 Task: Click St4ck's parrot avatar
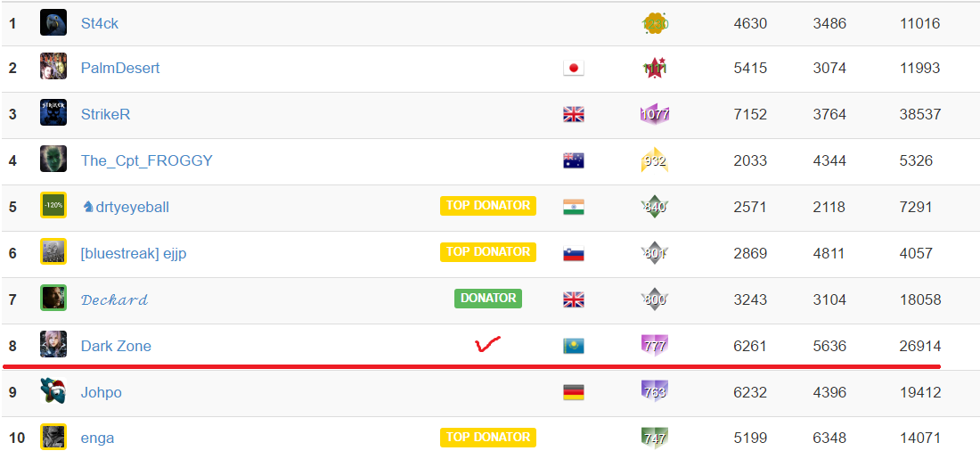pos(53,22)
